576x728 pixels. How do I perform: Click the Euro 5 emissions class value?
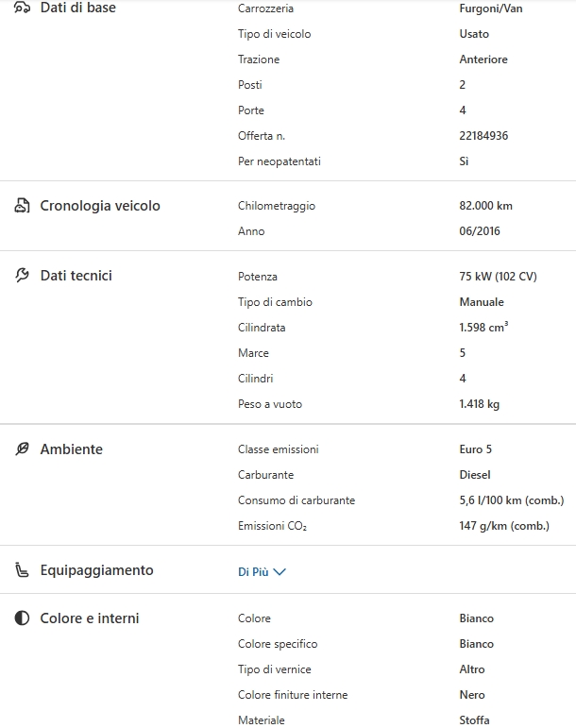click(476, 449)
